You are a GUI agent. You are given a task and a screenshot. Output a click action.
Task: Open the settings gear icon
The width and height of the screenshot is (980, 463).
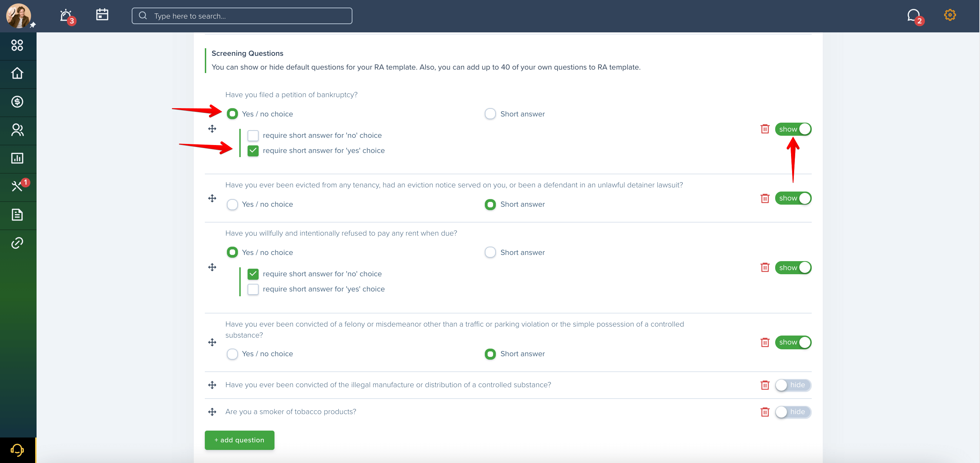click(950, 15)
